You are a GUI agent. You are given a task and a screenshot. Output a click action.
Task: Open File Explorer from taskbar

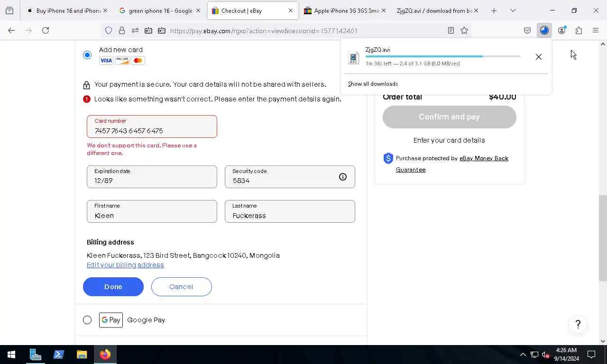(x=82, y=355)
